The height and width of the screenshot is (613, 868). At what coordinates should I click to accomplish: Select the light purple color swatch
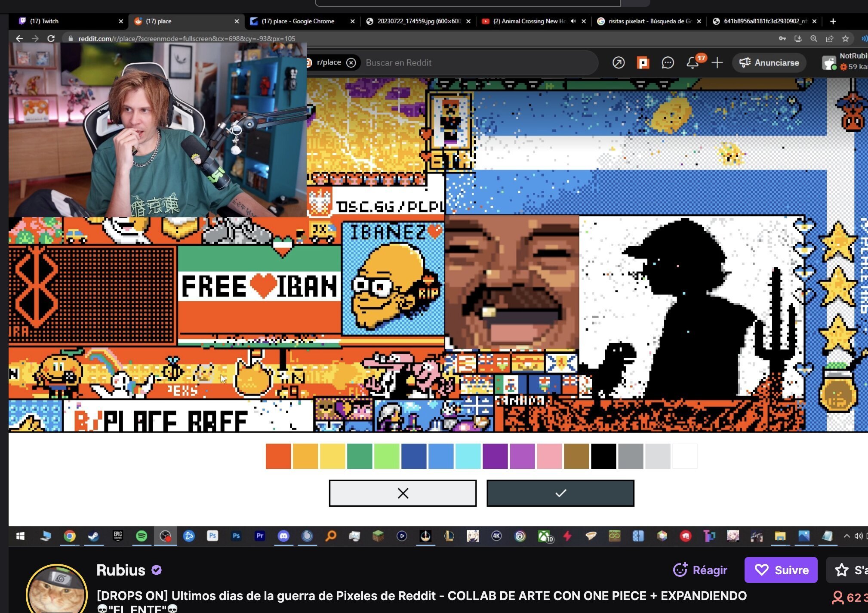tap(522, 456)
